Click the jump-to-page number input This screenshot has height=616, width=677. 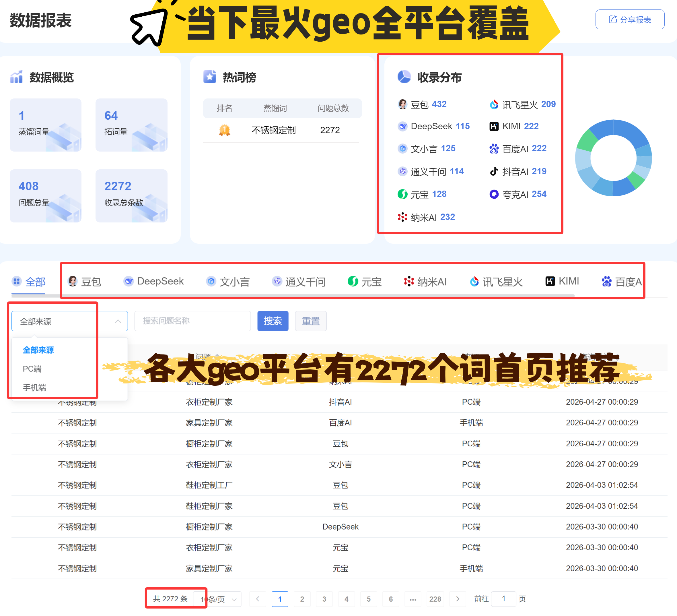[x=503, y=599]
